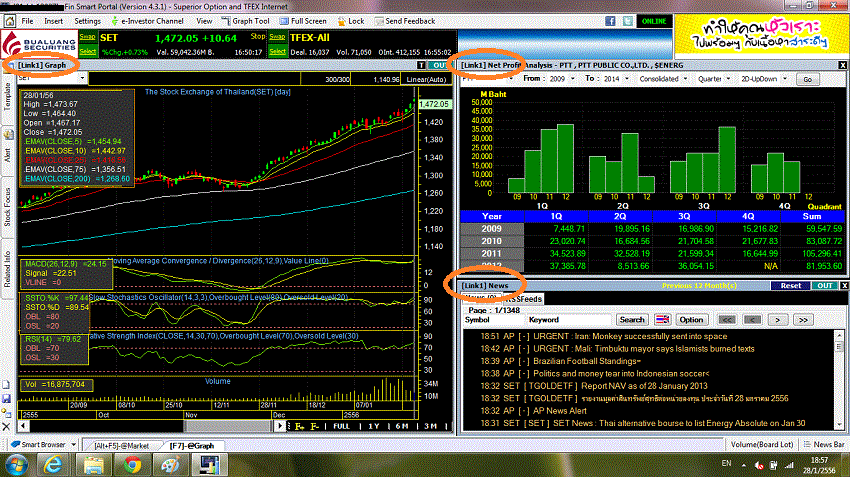Click Select next to TFEX-All
Screen dimensions: 850x477
coord(277,51)
